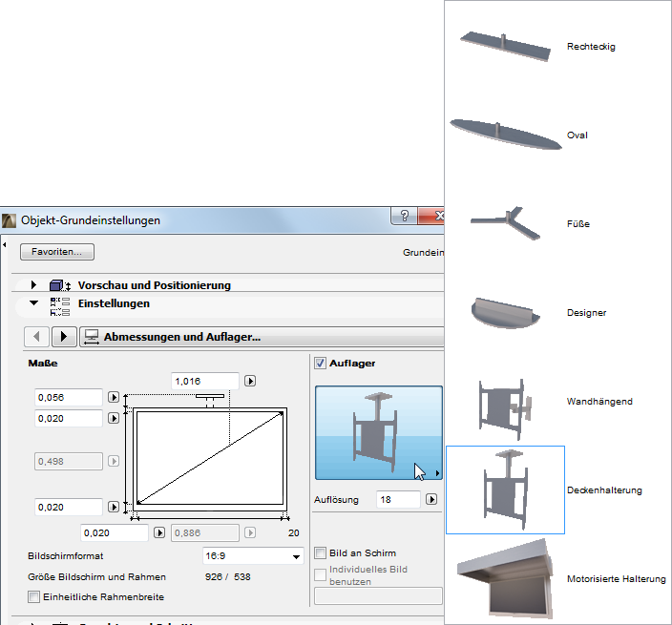Open the Auflager type preview popup

click(x=379, y=432)
